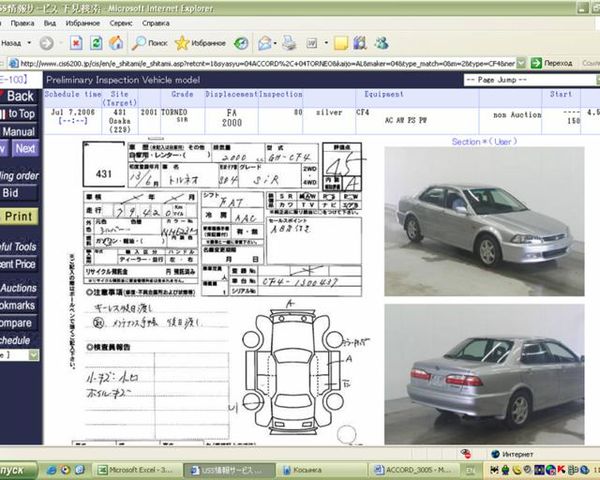Click the yellow note Discuss icon
Viewport: 600px width, 480px height.
(x=341, y=43)
